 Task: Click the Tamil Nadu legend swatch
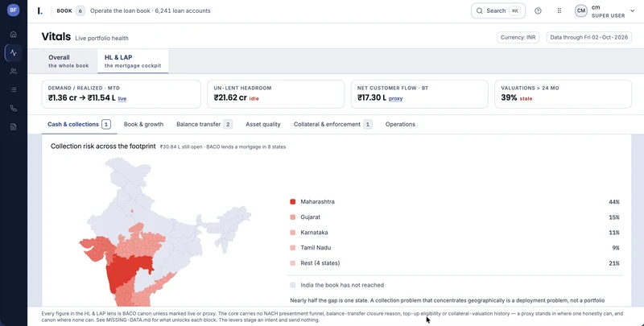[292, 248]
